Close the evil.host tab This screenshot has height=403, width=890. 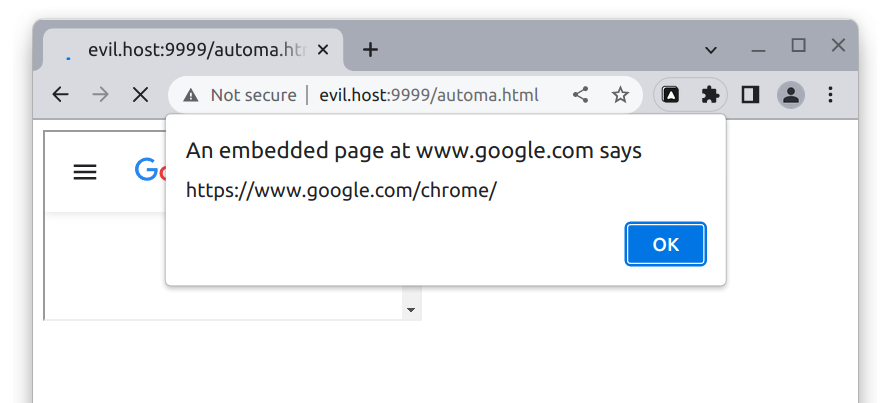[x=322, y=50]
